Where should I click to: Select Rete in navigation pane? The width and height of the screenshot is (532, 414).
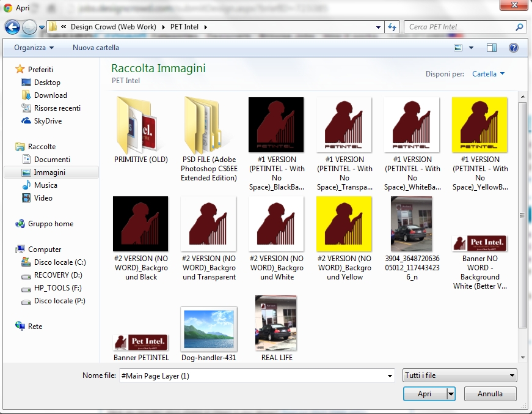tap(29, 327)
